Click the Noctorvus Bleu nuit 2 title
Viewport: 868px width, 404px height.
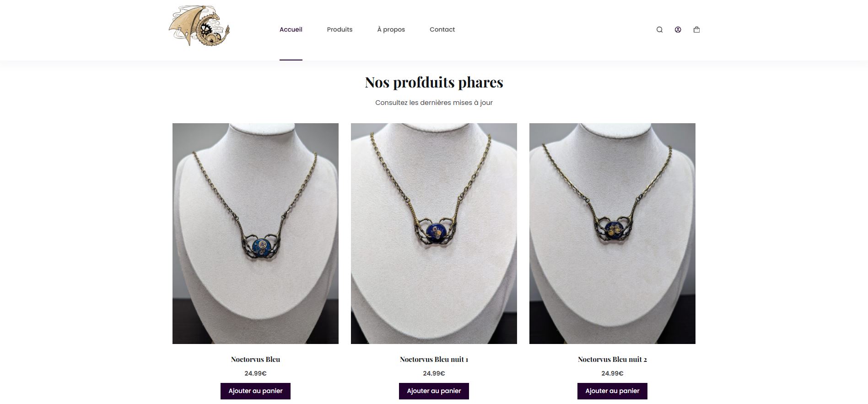coord(612,360)
